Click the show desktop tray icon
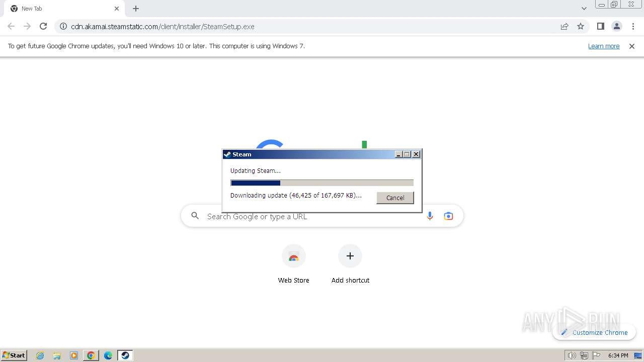644x362 pixels. click(x=638, y=355)
